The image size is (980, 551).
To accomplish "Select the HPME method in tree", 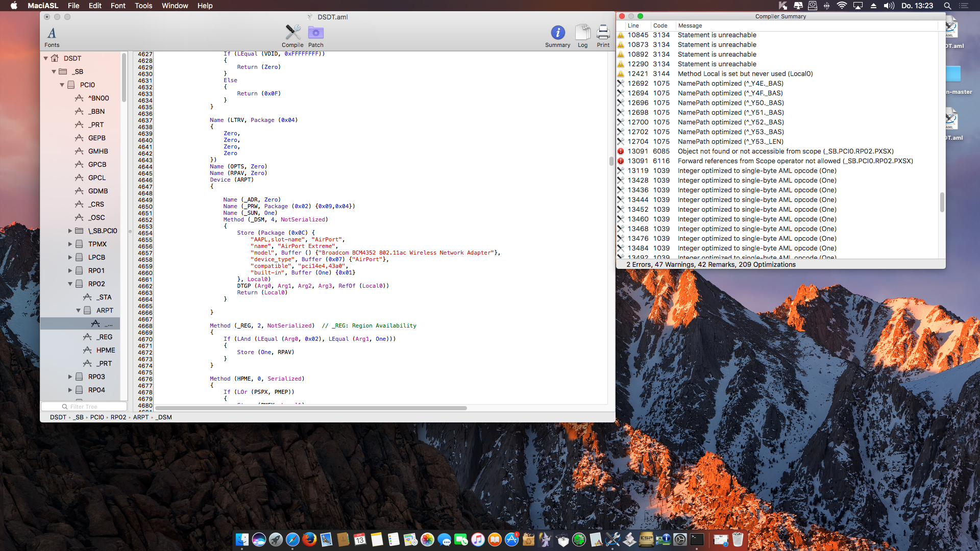I will (106, 350).
